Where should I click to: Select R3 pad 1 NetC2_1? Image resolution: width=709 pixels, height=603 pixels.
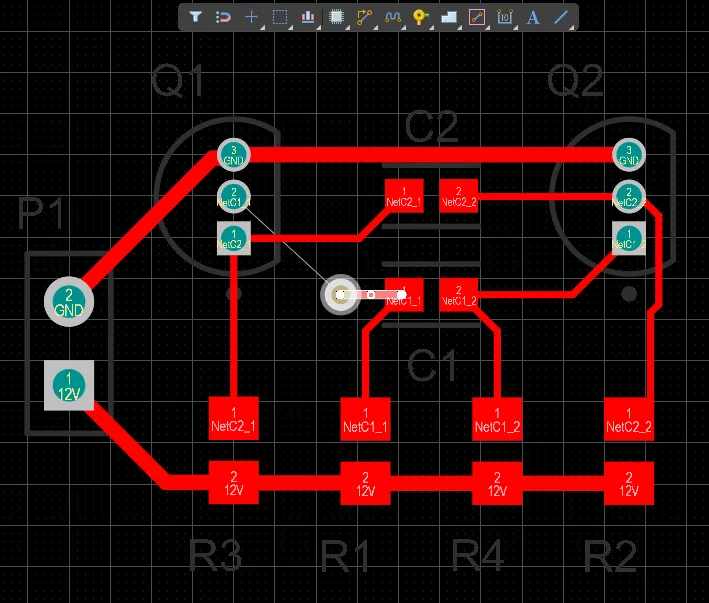click(234, 419)
